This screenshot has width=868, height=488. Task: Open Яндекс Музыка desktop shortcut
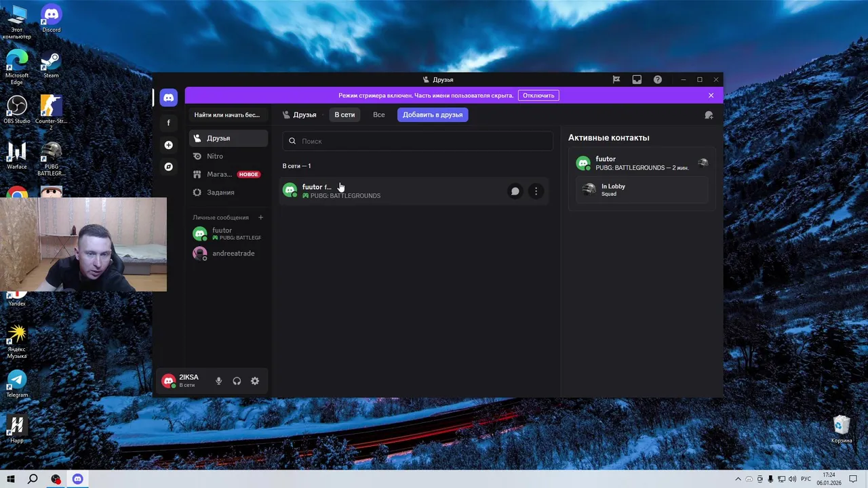17,342
